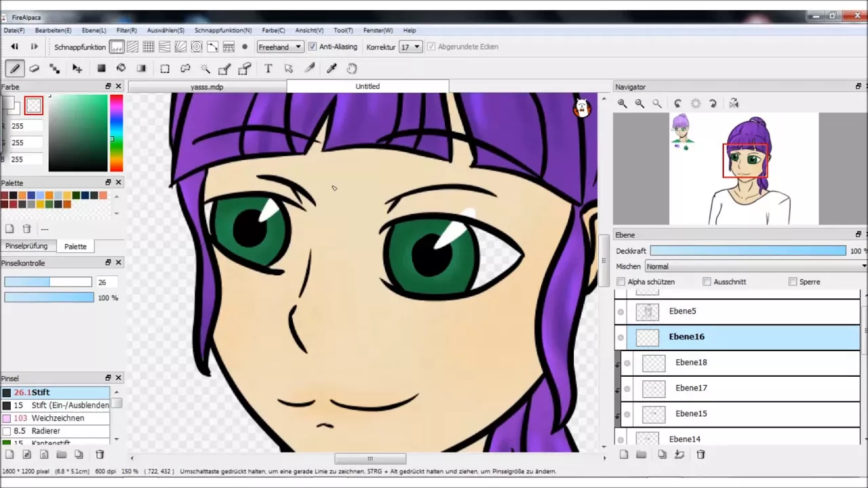868x488 pixels.
Task: Adjust the Deckkraft opacity slider
Action: (748, 251)
